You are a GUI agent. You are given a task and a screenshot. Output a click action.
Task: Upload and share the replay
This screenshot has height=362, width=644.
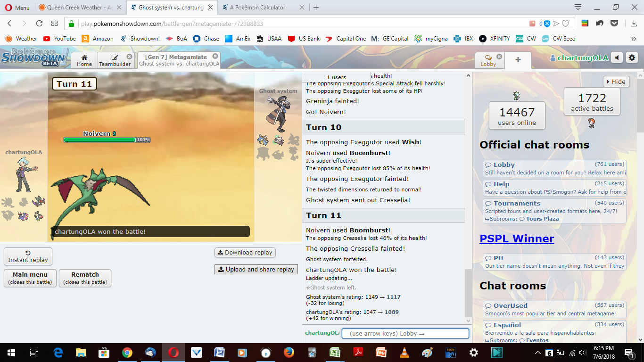[256, 269]
